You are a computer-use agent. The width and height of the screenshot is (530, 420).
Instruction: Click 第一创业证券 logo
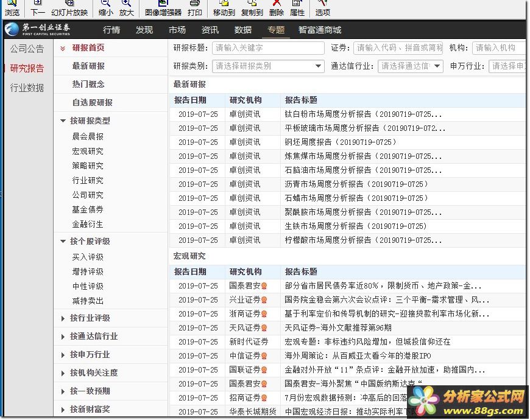click(x=38, y=29)
